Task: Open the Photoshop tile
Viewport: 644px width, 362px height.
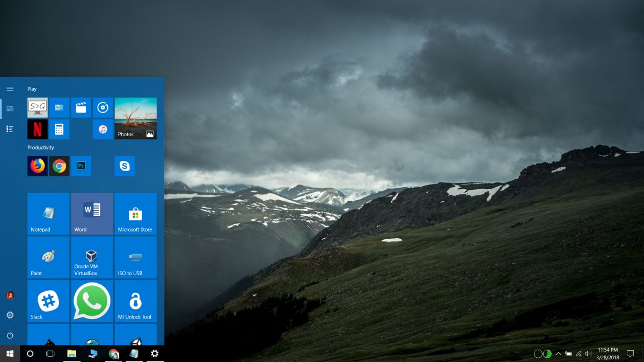Action: (x=81, y=166)
